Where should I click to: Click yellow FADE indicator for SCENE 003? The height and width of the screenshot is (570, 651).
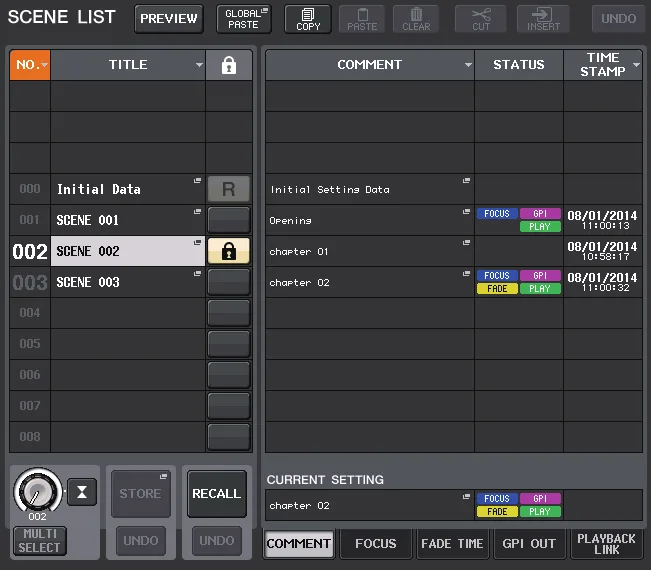click(497, 289)
